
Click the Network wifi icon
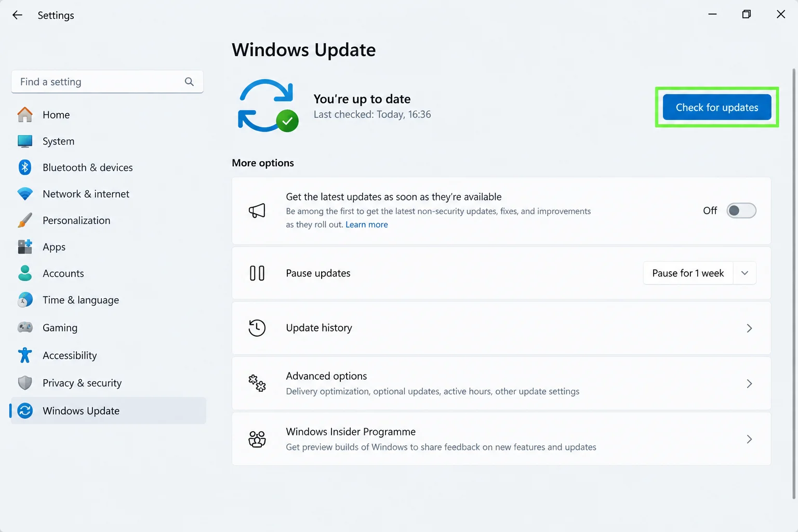pos(25,194)
